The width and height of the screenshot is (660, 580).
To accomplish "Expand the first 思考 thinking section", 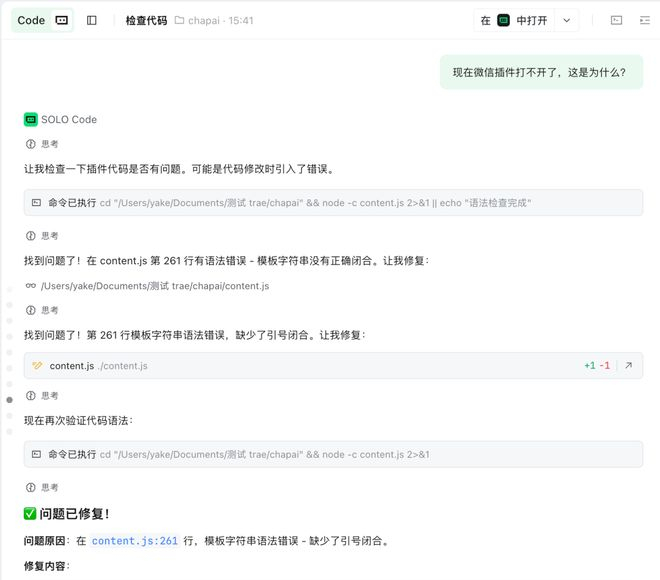I will [42, 144].
